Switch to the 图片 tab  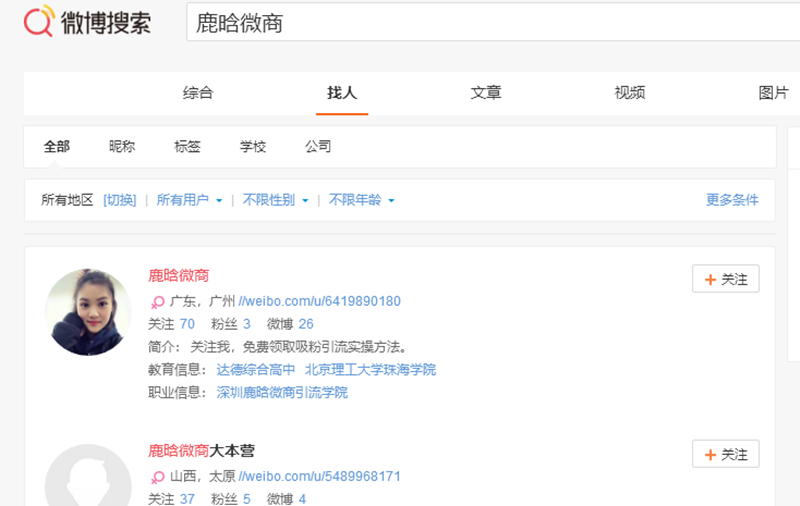coord(773,93)
